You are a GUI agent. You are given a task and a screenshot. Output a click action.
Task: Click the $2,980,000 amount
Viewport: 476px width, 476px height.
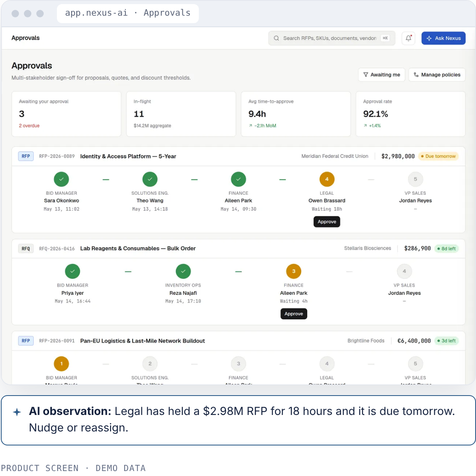[x=398, y=156]
